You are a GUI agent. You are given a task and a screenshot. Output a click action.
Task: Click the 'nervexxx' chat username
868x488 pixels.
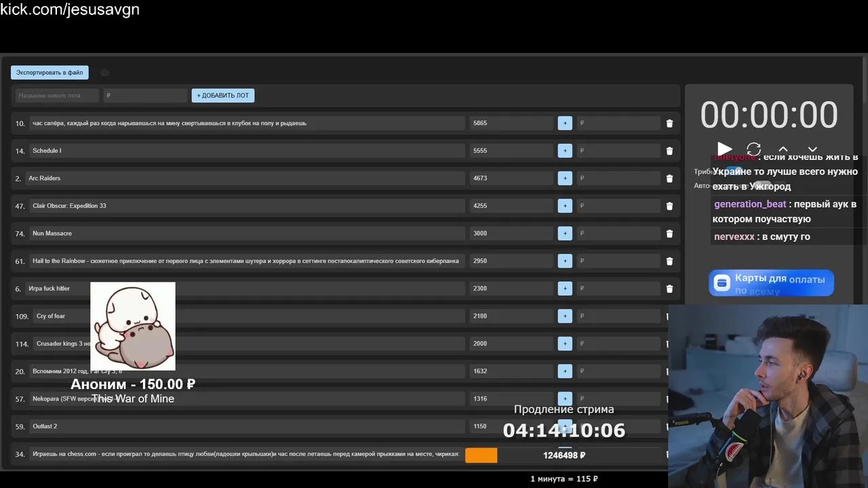[x=734, y=237]
